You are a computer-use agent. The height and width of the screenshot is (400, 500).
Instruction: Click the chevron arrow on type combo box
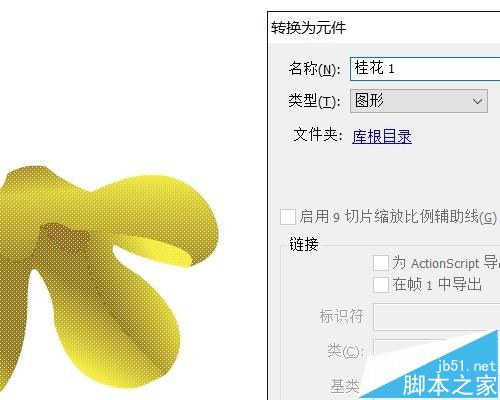(x=477, y=101)
